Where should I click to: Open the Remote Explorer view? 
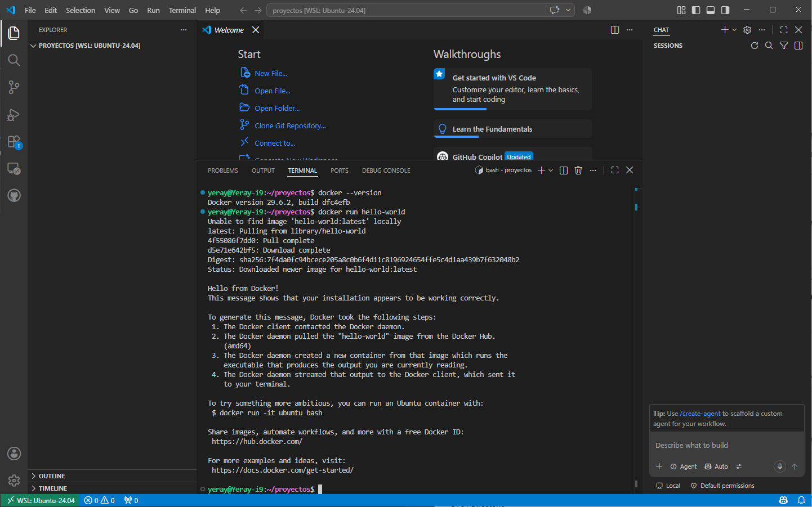14,168
